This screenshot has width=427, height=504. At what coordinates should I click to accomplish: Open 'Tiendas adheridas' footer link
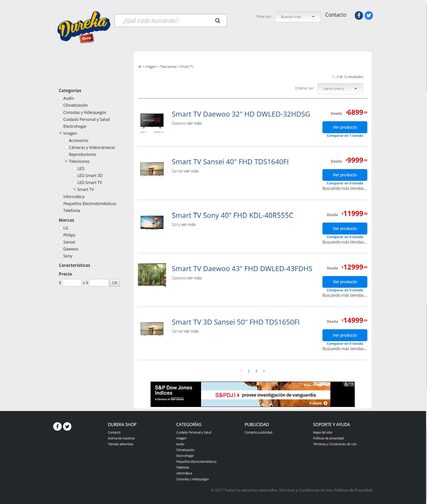tap(120, 444)
